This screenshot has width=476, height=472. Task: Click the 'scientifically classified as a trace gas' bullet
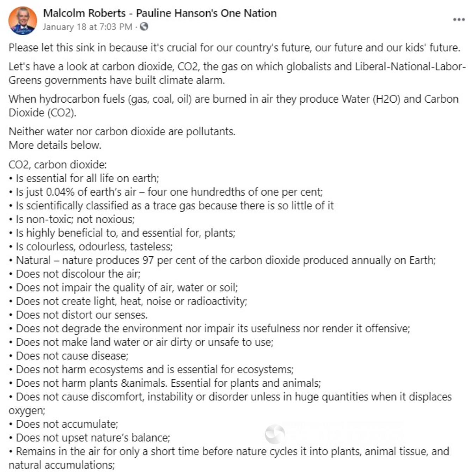(171, 206)
